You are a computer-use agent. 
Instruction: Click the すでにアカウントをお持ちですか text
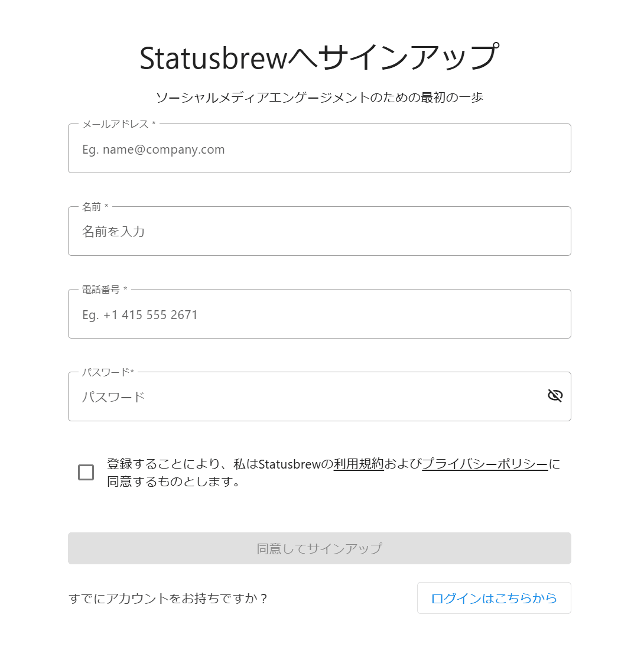169,599
